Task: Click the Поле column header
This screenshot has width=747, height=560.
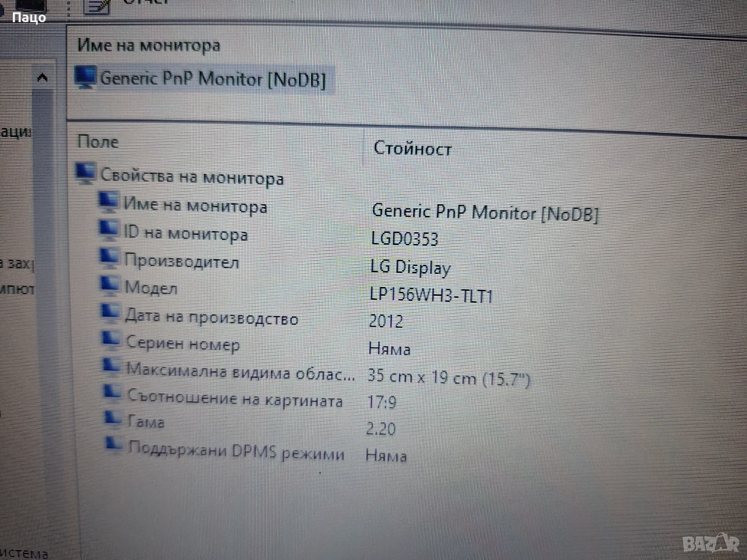Action: point(97,142)
